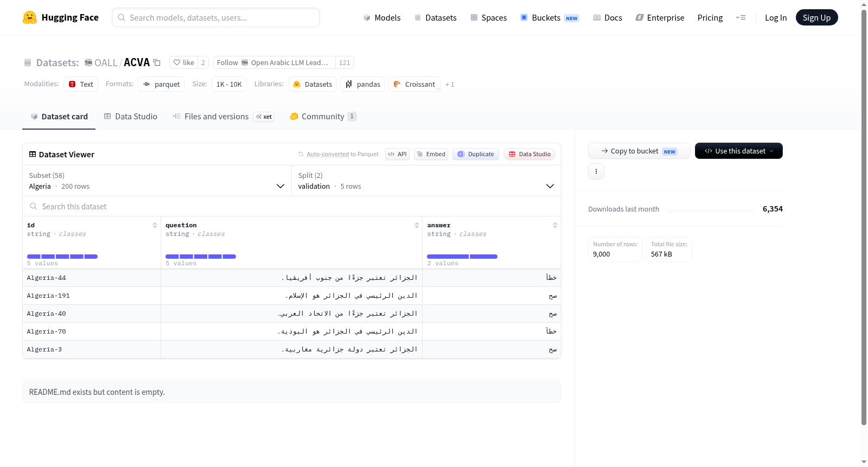This screenshot has width=868, height=467.
Task: Click the heart like icon
Action: pos(177,62)
